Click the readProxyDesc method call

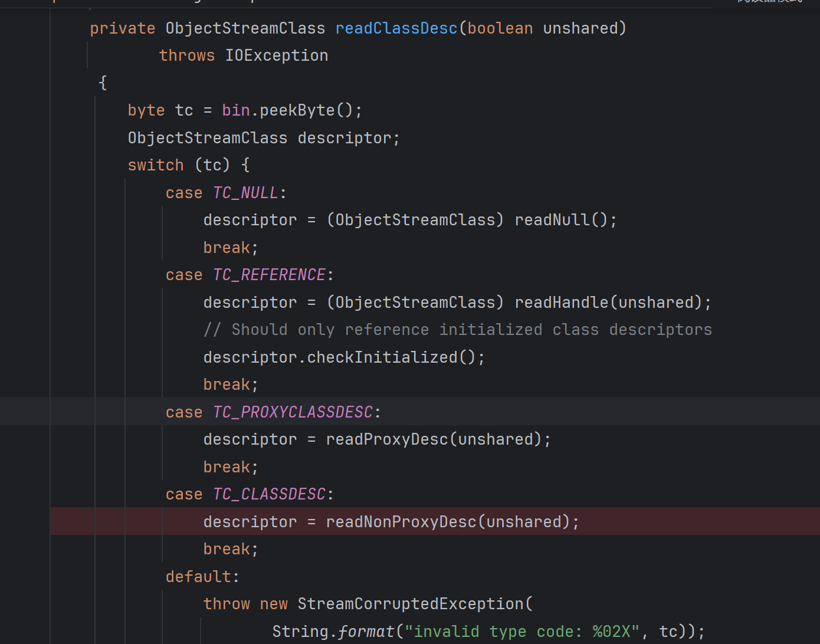point(386,439)
